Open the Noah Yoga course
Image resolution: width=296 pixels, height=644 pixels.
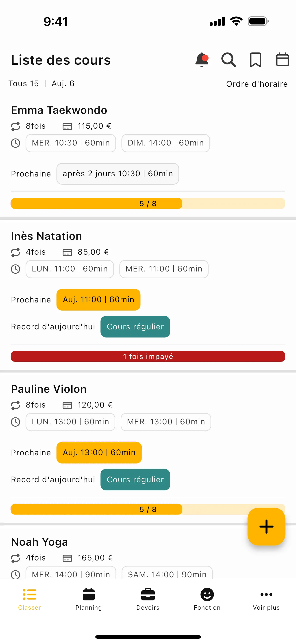click(x=39, y=542)
